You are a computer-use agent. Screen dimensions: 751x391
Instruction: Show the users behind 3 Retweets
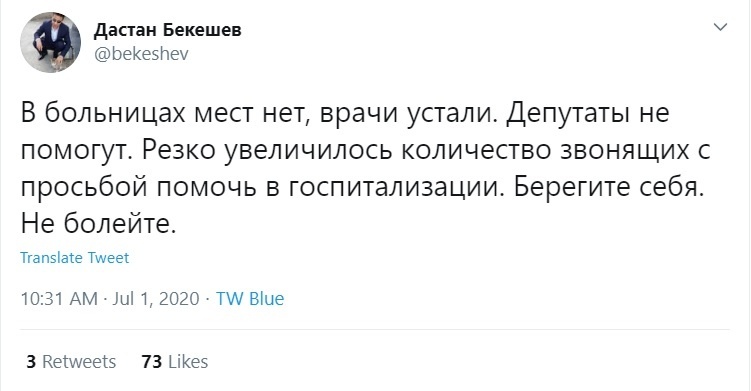click(71, 361)
